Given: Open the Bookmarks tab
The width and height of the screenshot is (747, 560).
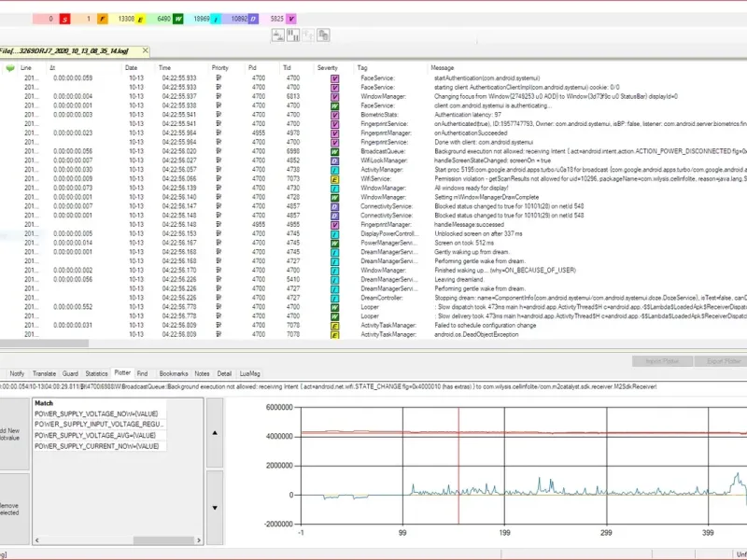Looking at the screenshot, I should coord(173,372).
